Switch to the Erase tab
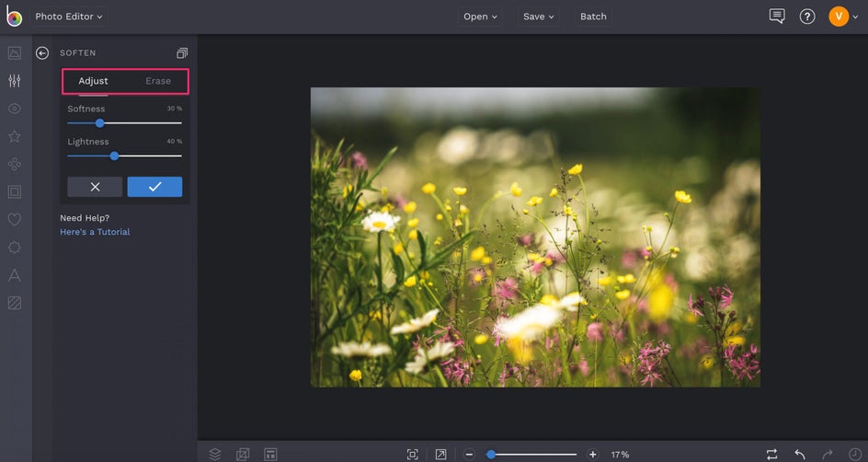 158,81
